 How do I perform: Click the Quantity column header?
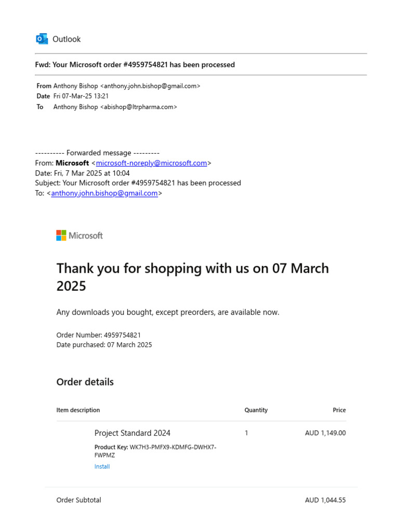coord(256,410)
